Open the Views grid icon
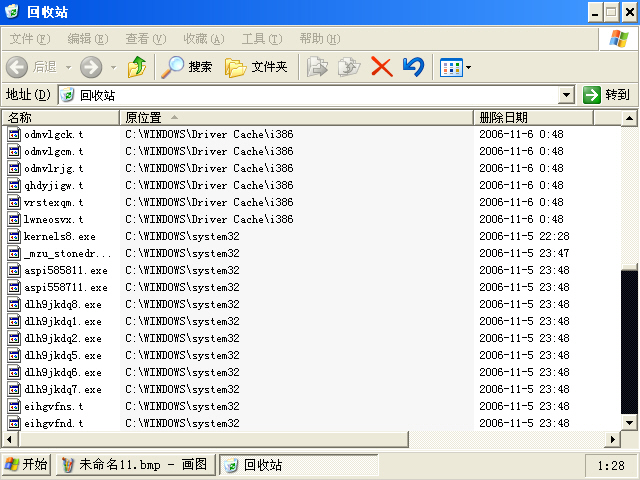Viewport: 640px width, 480px height. pyautogui.click(x=451, y=67)
